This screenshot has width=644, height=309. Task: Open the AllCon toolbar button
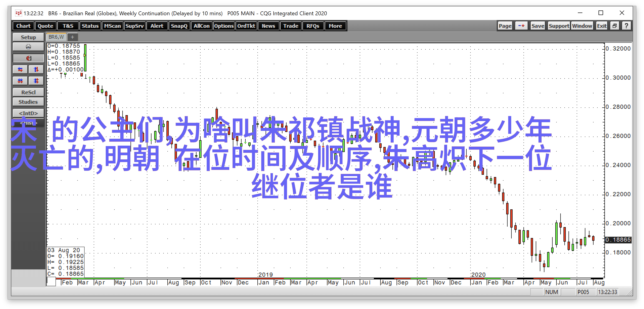(201, 26)
